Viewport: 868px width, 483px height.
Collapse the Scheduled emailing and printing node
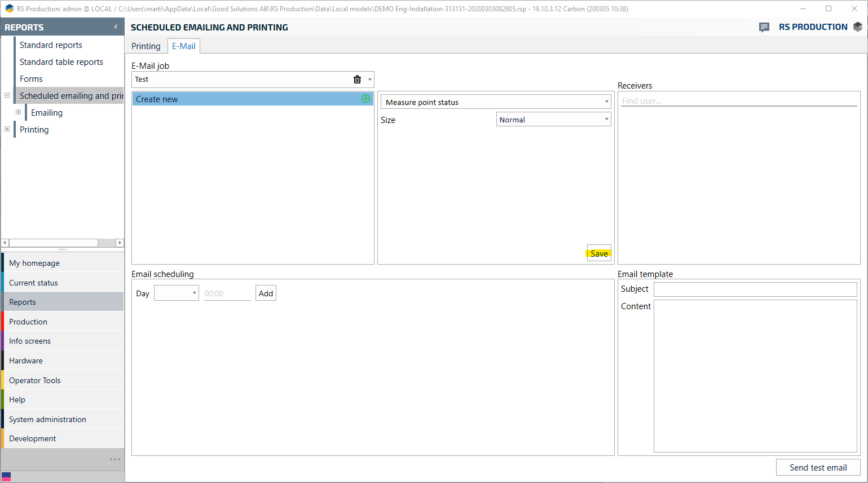click(x=7, y=95)
